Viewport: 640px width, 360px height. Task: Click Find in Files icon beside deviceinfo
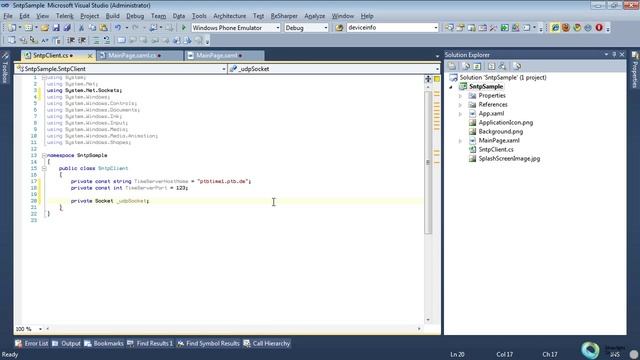pyautogui.click(x=339, y=28)
